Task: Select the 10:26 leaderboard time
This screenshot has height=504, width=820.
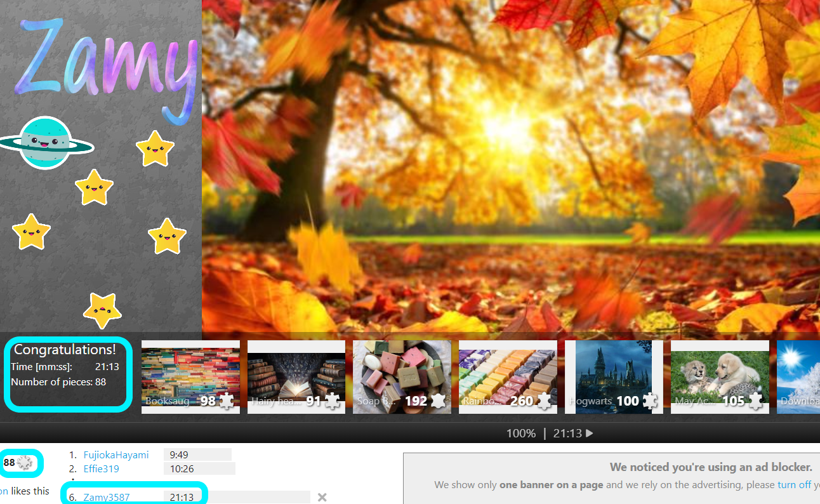Action: [182, 469]
